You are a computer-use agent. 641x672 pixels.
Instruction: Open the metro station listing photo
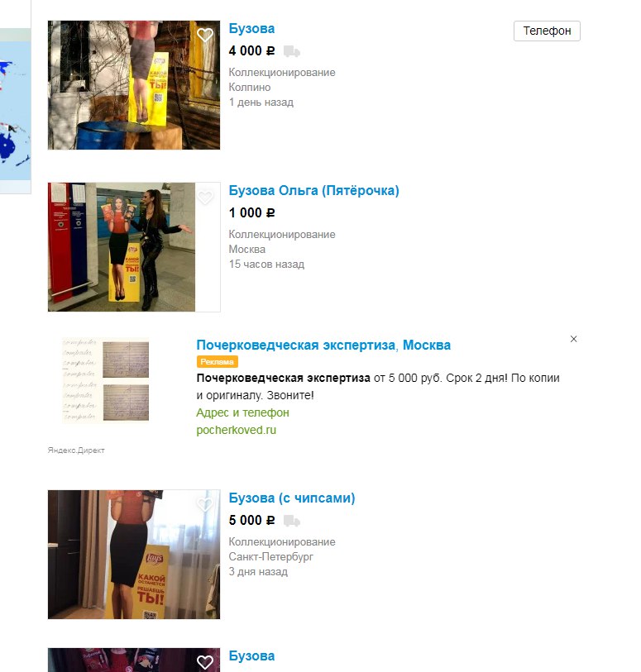click(x=122, y=247)
